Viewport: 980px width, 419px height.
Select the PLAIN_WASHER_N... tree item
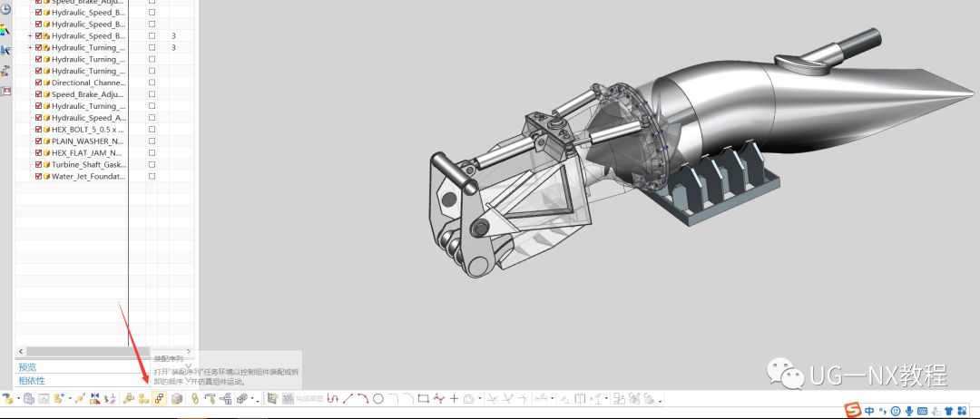click(87, 141)
